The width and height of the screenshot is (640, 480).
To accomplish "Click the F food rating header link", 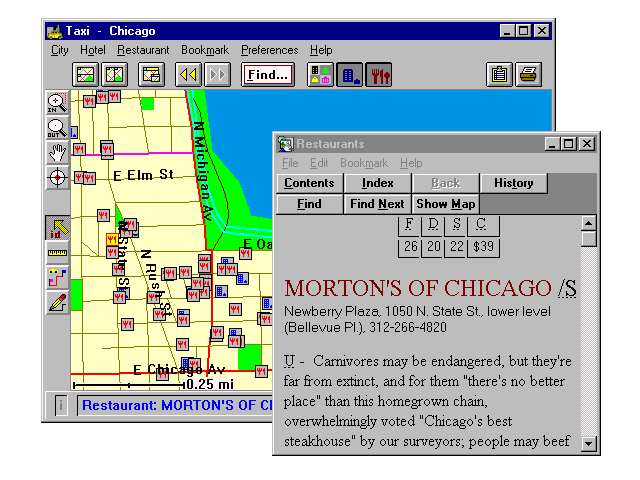I will pos(409,224).
